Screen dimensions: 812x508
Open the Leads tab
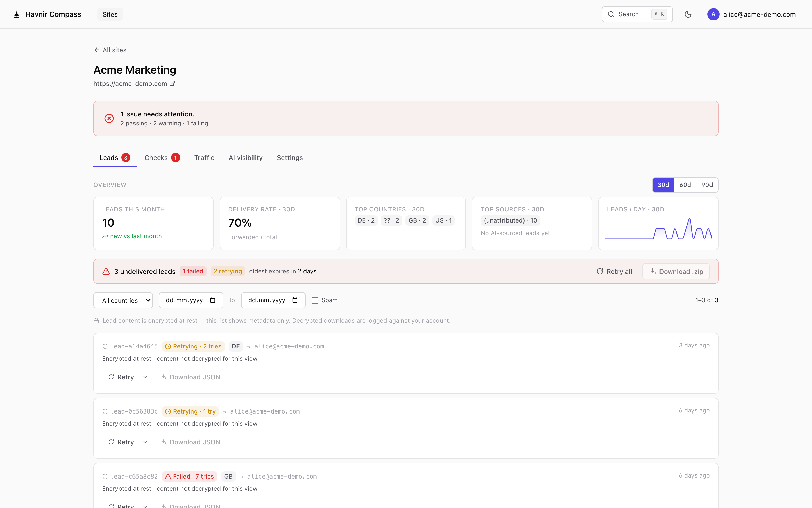click(x=115, y=157)
